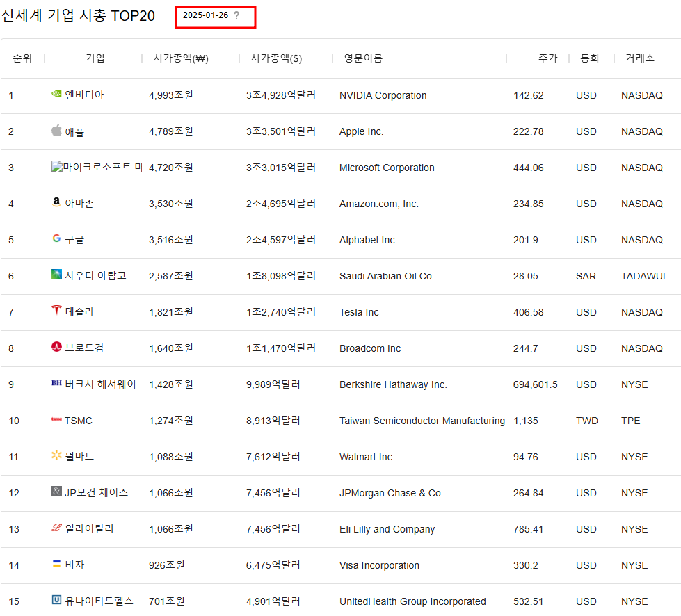Click the Visa logo icon

[x=56, y=563]
